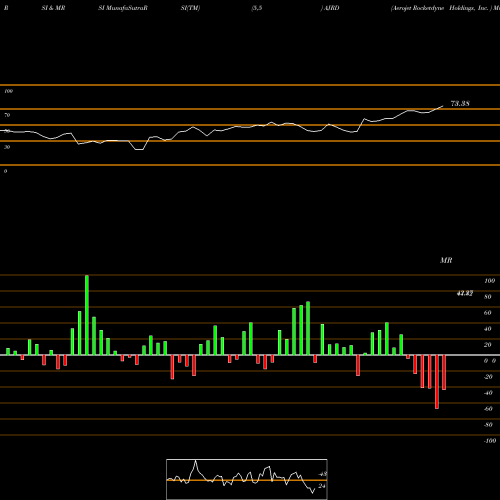Click 'Aerojet Rocketdyne Holdings, Inc.' company name

[440, 8]
